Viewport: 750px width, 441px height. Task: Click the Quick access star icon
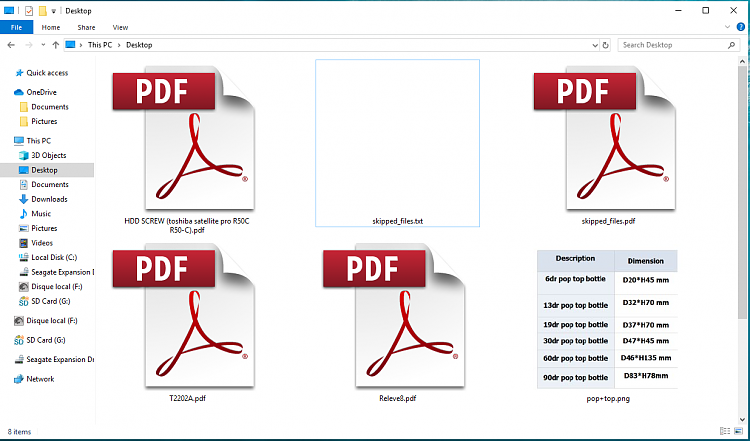[x=19, y=73]
